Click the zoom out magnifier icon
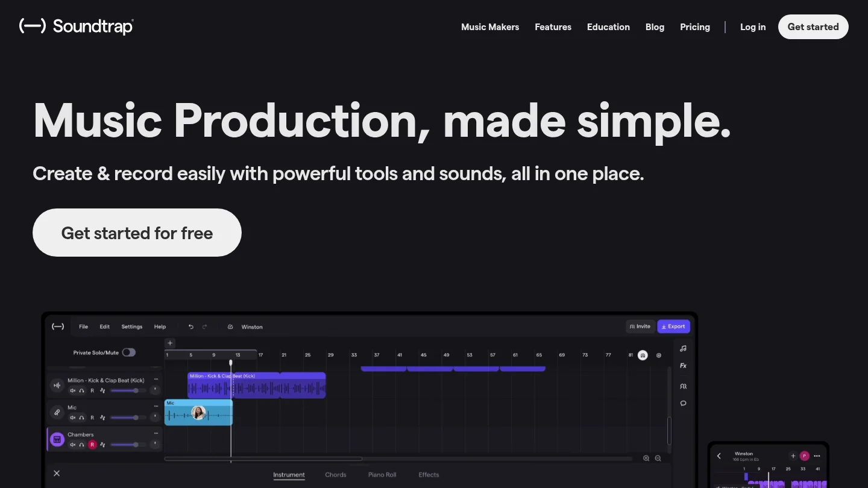The height and width of the screenshot is (488, 868). click(658, 458)
